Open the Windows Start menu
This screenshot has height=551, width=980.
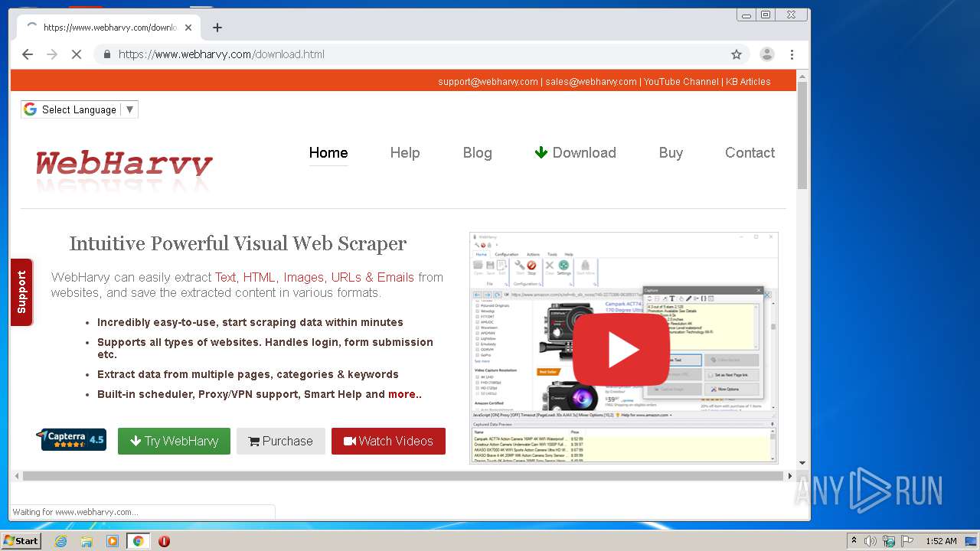pos(21,541)
